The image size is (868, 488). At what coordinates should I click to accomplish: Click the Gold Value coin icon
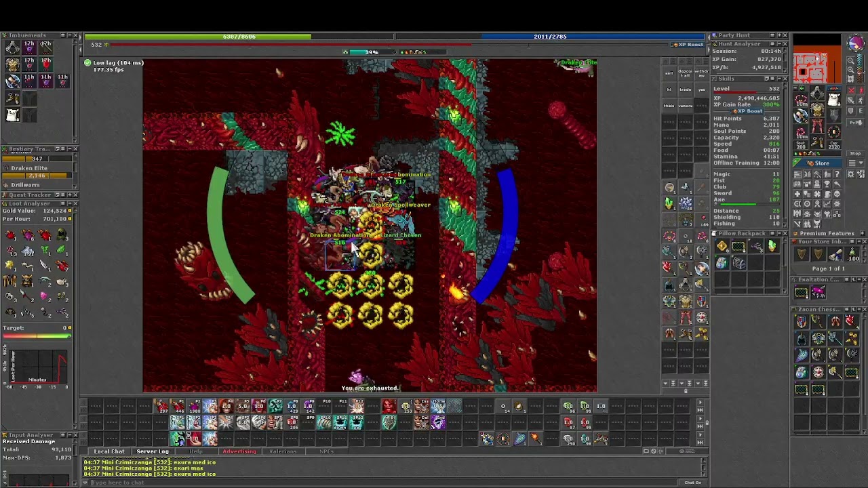click(70, 211)
